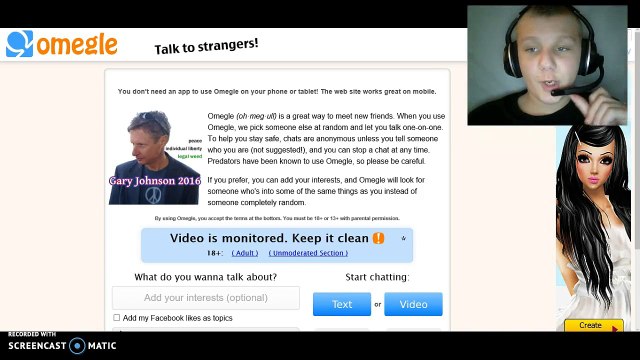
Task: Click the What do you wanna talk about? heading
Action: tap(206, 277)
